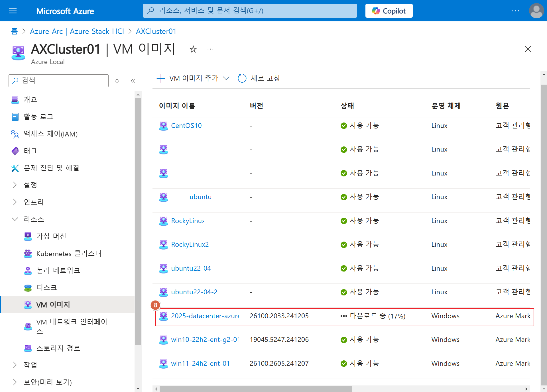Click the sidebar scrollbar down arrow
This screenshot has height=392, width=547.
[x=138, y=388]
